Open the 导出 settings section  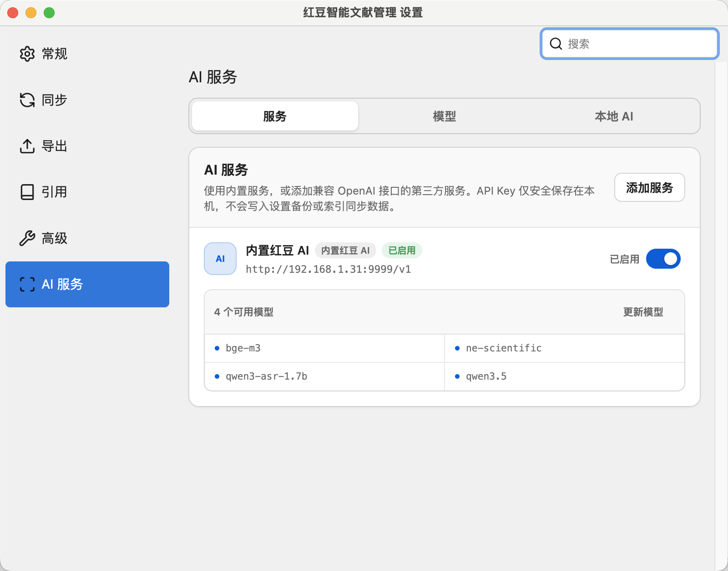click(87, 146)
